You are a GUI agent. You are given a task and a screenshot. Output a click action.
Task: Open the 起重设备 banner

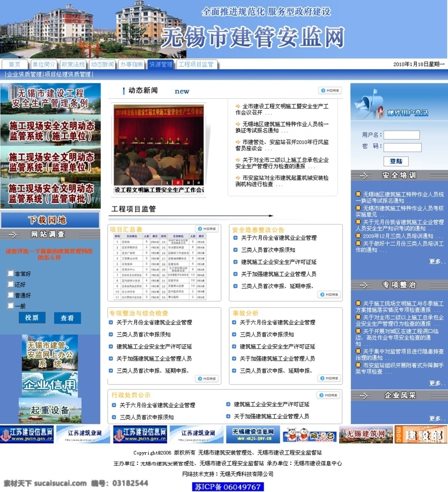pyautogui.click(x=50, y=410)
